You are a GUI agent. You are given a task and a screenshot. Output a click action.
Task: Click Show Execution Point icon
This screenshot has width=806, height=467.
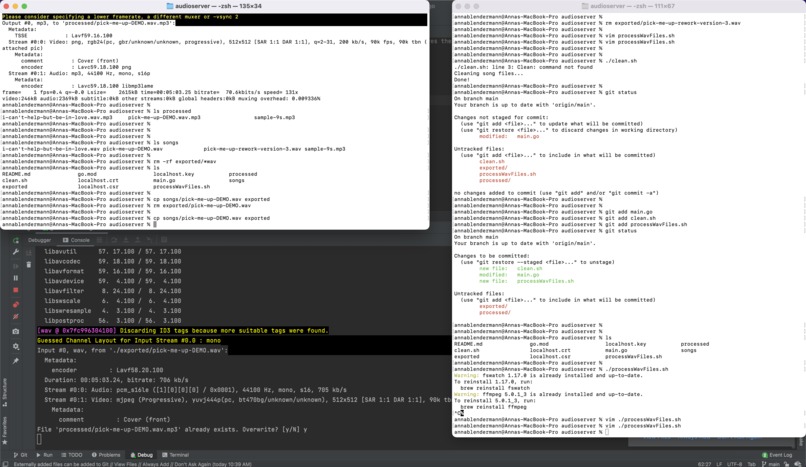coord(100,240)
